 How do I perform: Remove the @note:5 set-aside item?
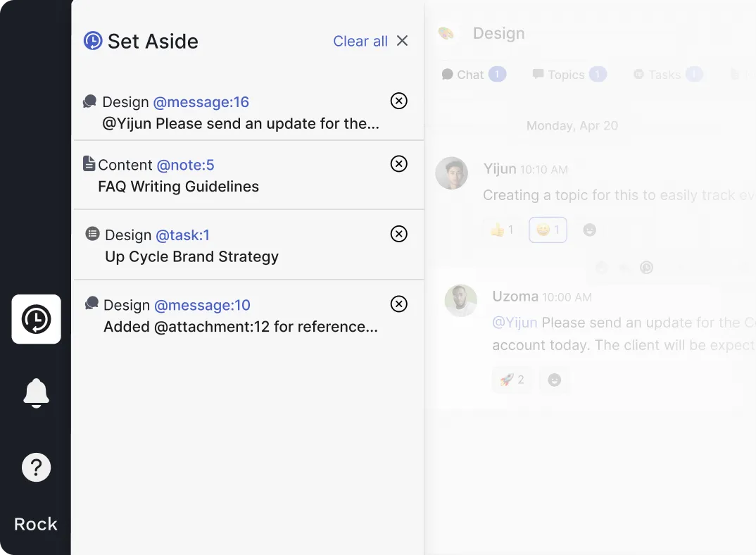[x=398, y=163]
